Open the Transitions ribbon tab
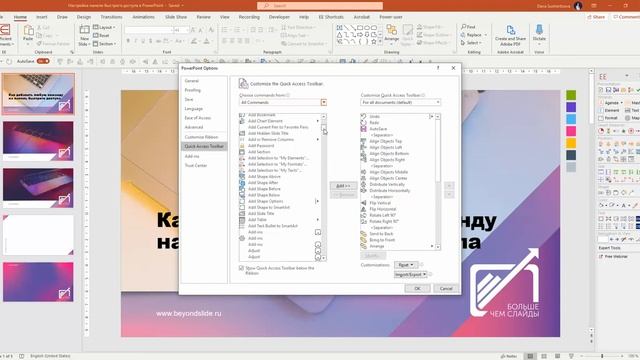Image resolution: width=640 pixels, height=360 pixels. (x=111, y=17)
